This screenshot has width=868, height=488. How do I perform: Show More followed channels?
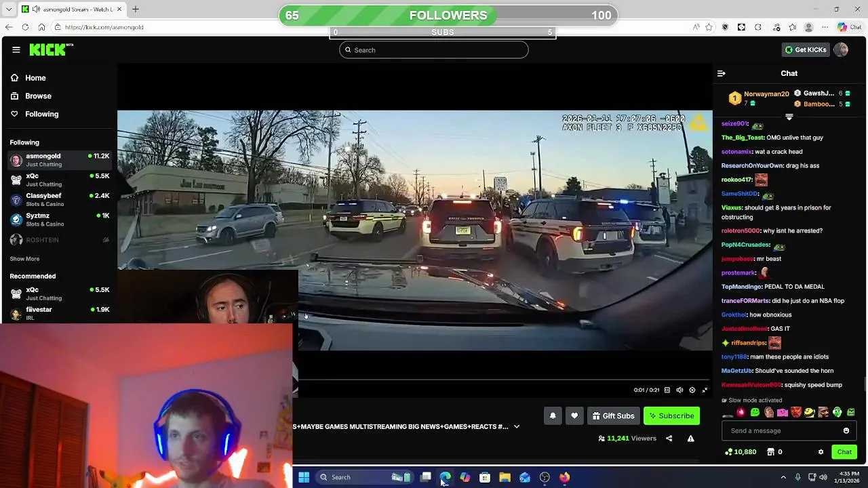click(24, 259)
